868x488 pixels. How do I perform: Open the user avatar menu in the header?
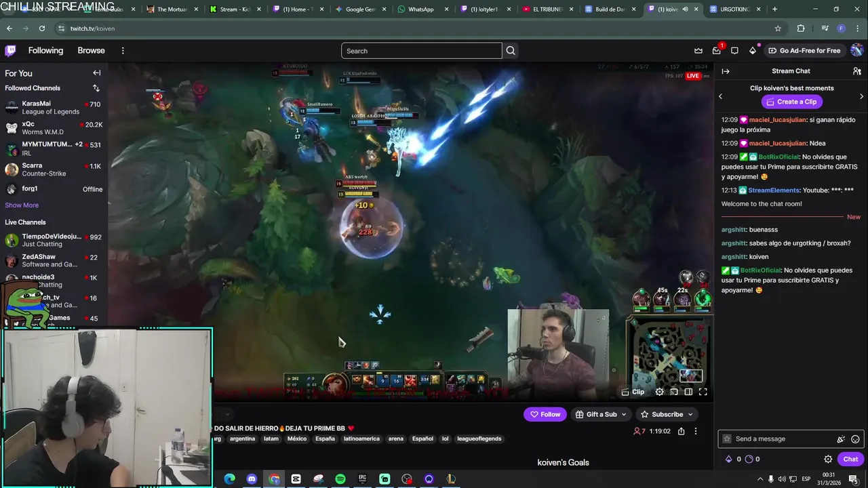[x=857, y=51]
